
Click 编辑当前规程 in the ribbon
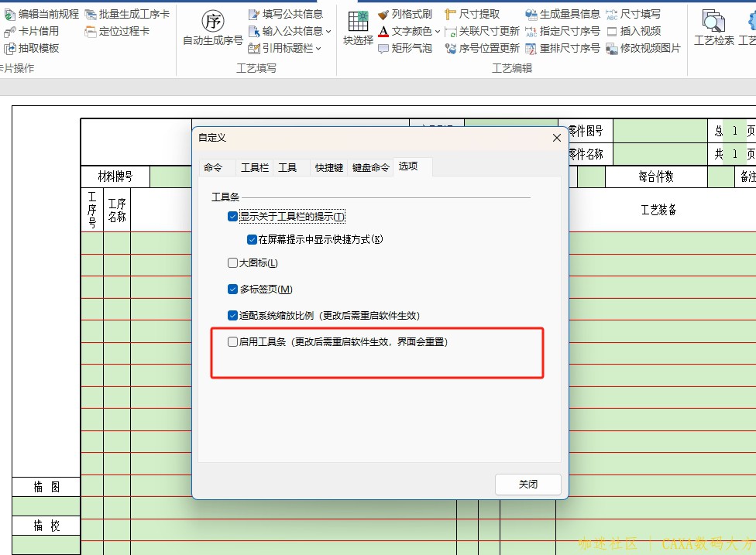click(43, 13)
